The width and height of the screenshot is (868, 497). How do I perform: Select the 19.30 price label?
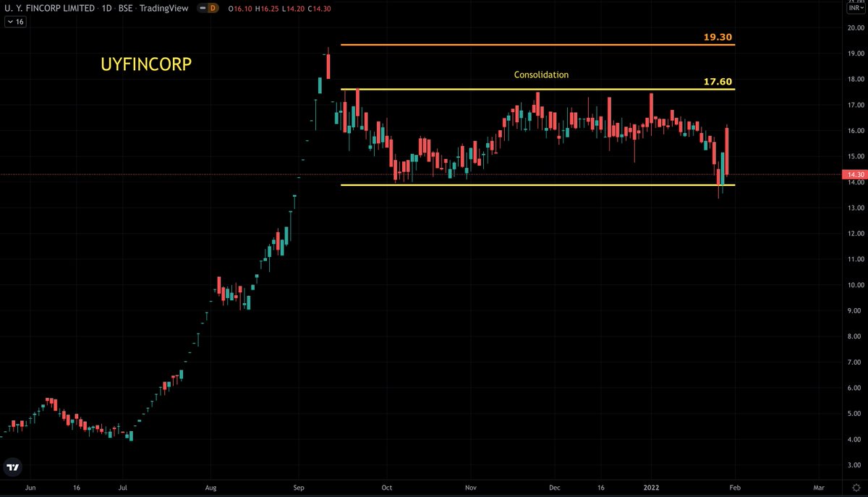(719, 36)
